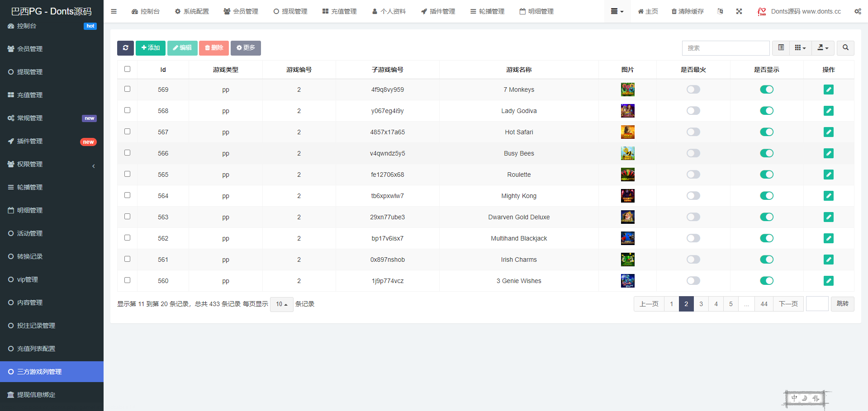Screen dimensions: 868x411
Task: Open 投注记录管理 in the sidebar
Action: point(52,326)
